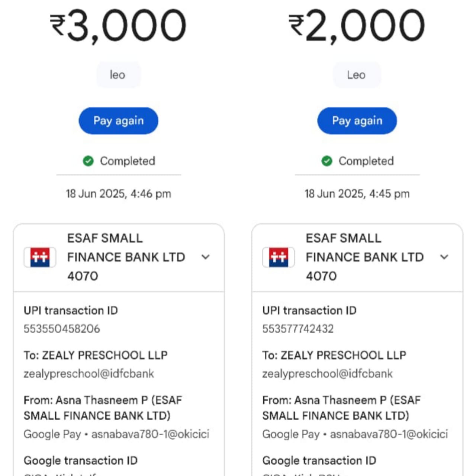Click ESAF bank logo in ₹3,000 receipt

(x=40, y=257)
